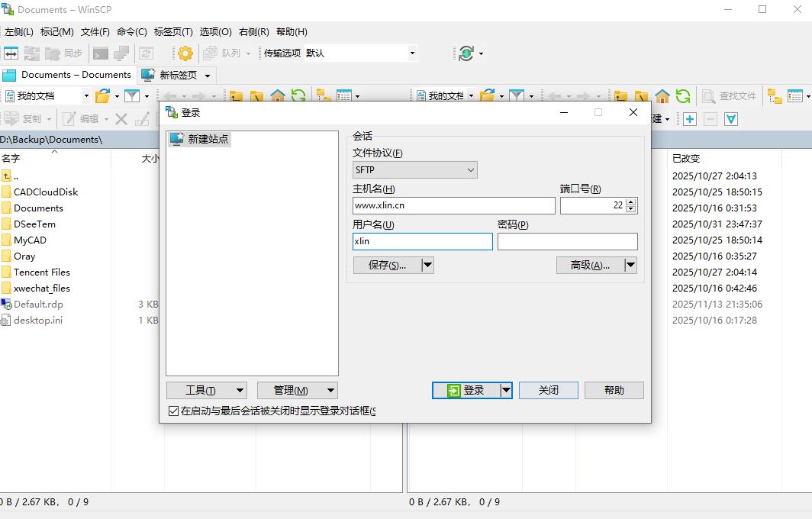Click the left panel filter funnel icon

[131, 96]
